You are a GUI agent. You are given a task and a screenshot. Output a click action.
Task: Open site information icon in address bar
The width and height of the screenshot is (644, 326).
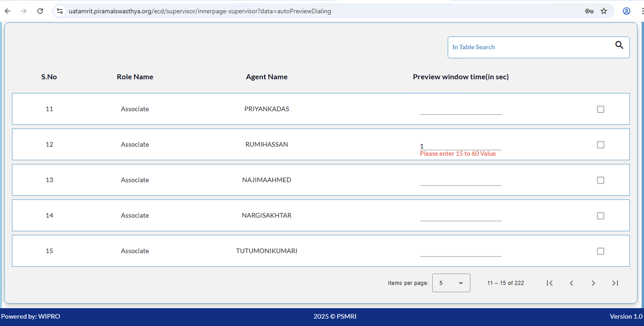pyautogui.click(x=60, y=11)
